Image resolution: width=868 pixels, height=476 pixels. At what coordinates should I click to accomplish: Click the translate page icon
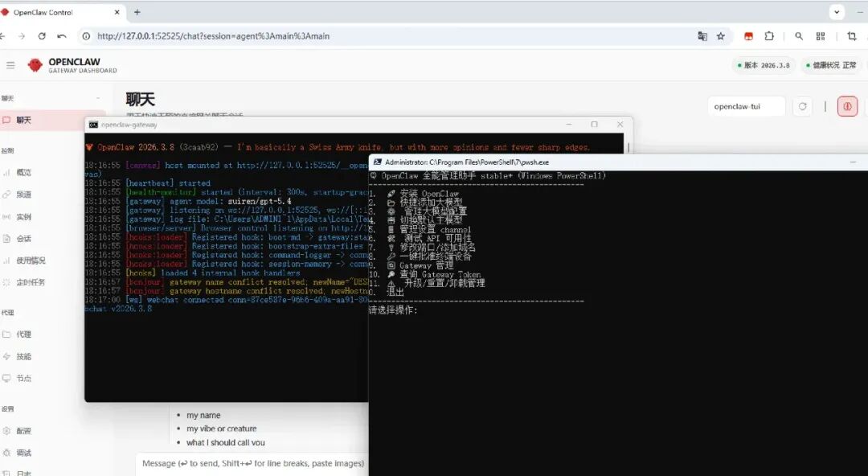[x=702, y=36]
